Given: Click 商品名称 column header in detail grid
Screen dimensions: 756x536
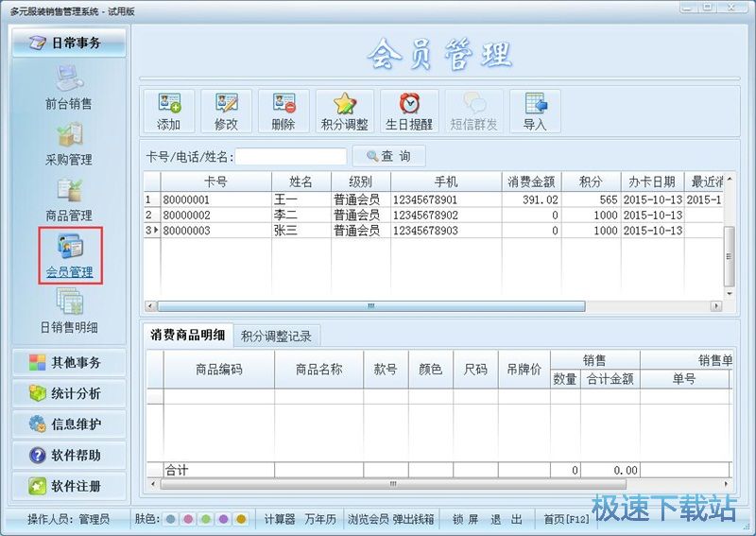Looking at the screenshot, I should pyautogui.click(x=319, y=370).
